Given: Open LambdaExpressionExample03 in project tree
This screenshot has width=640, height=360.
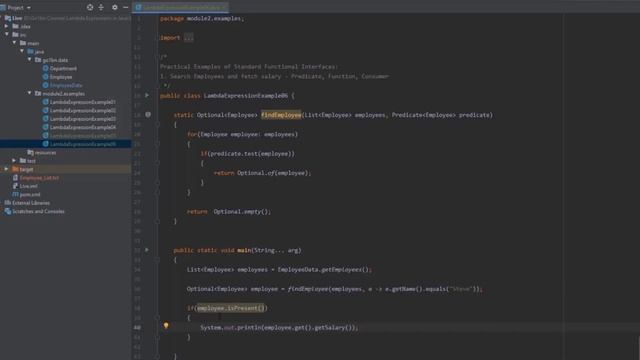Looking at the screenshot, I should click(x=82, y=119).
